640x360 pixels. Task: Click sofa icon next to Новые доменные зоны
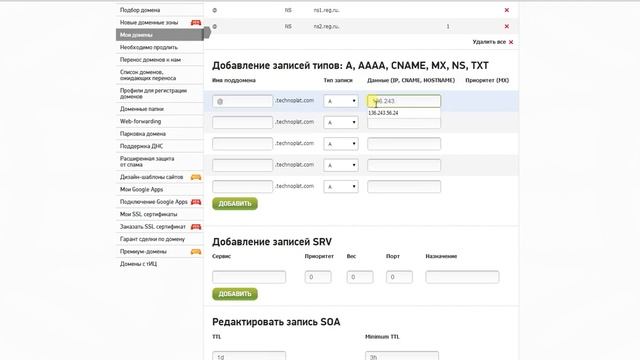pos(196,22)
